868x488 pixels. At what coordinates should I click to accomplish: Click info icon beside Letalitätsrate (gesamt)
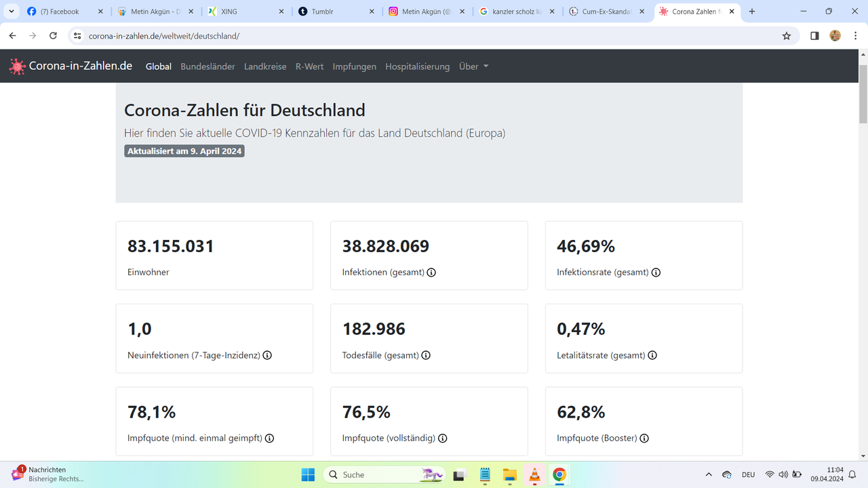click(x=652, y=355)
